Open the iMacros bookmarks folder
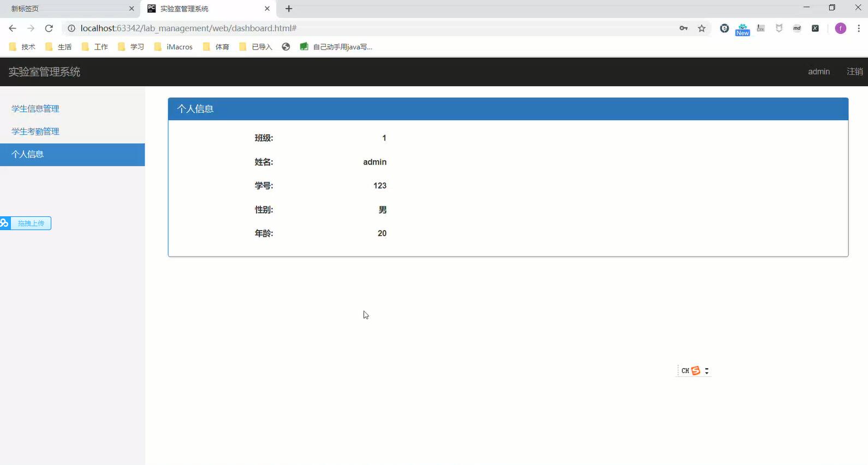Screen dimensions: 868x465 174,47
